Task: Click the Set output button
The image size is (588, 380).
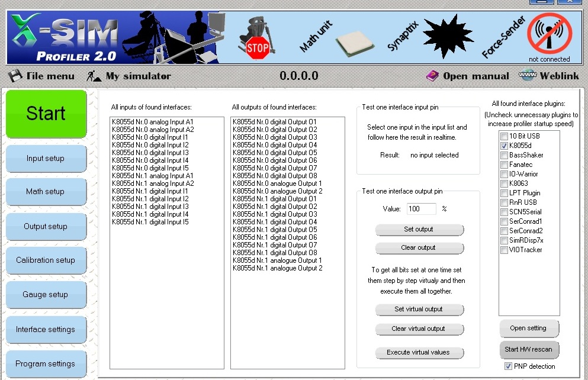Action: (x=419, y=229)
